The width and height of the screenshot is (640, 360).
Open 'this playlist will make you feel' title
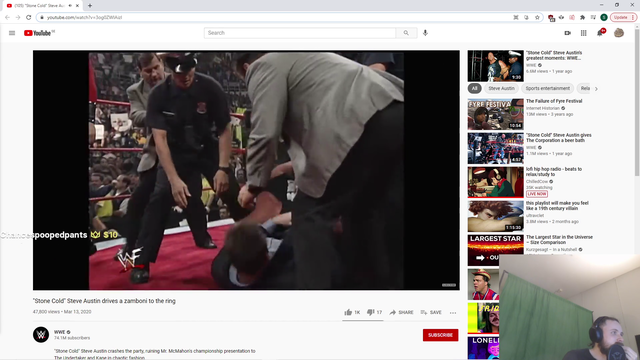tap(557, 206)
